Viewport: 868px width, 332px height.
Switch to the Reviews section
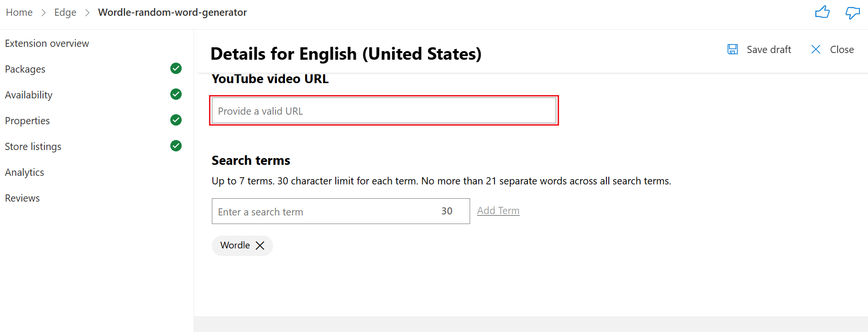22,198
